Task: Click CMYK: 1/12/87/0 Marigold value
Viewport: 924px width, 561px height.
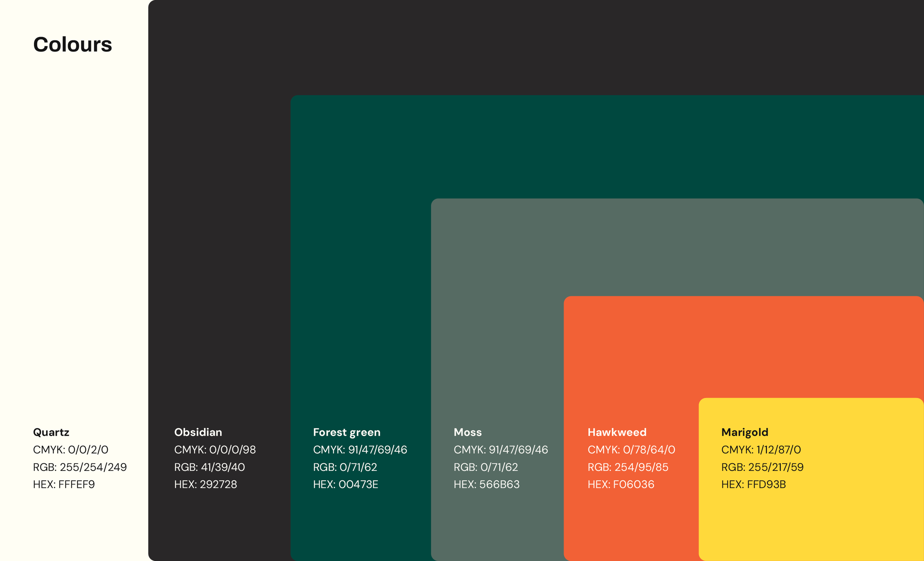Action: coord(761,449)
